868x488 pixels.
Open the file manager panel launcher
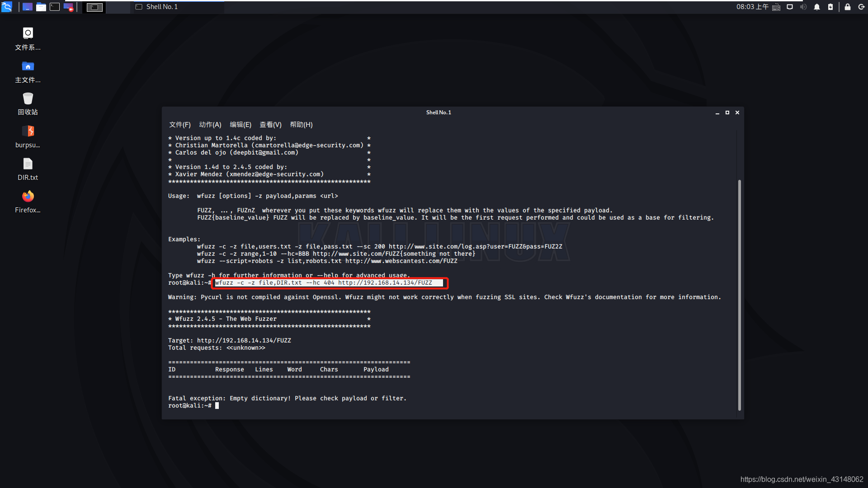41,7
